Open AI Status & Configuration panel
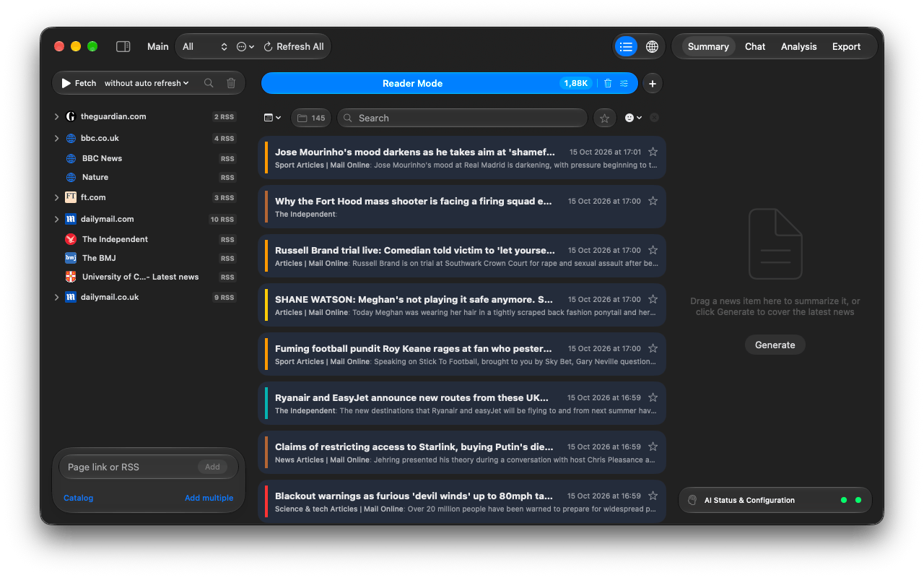The height and width of the screenshot is (578, 924). [x=775, y=500]
